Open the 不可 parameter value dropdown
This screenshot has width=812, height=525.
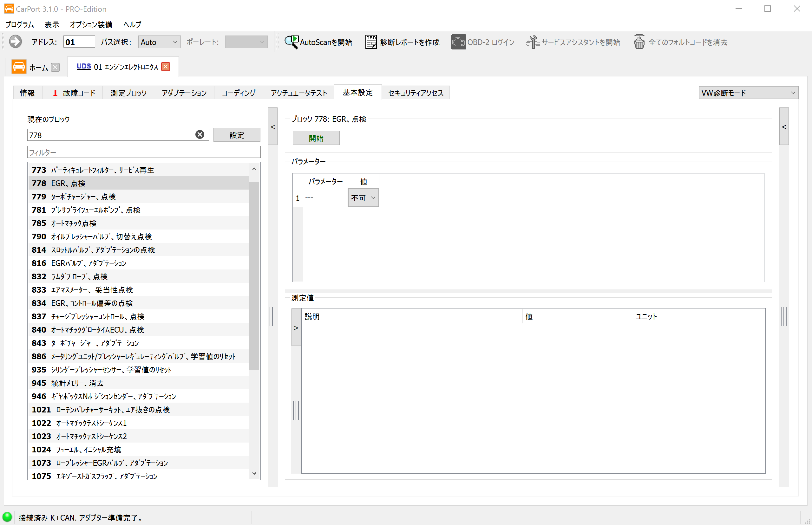point(363,198)
